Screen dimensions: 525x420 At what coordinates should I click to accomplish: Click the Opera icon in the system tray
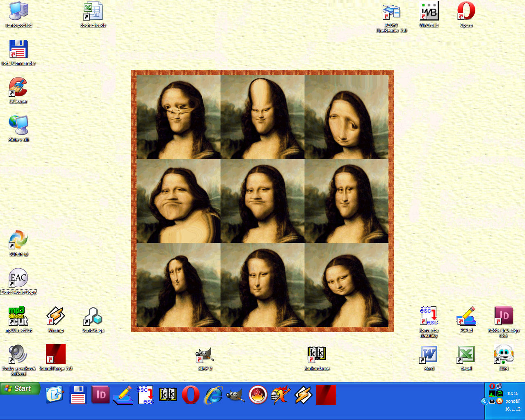coord(492,386)
